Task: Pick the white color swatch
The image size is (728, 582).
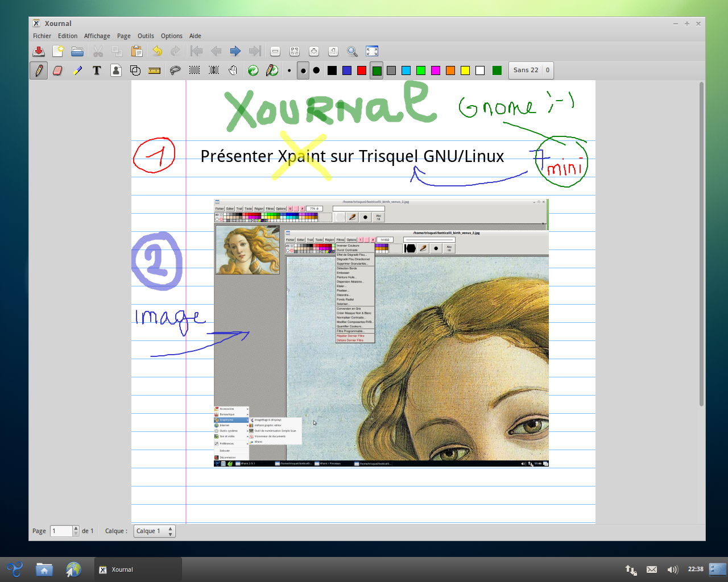Action: coord(480,70)
